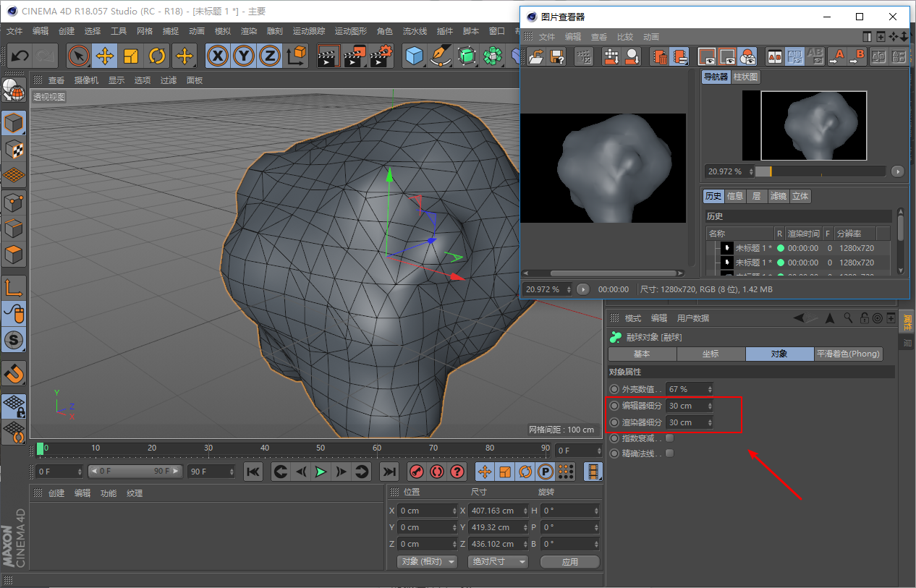Viewport: 916px width, 588px height.
Task: Click the 90 F end frame stepper field
Action: [x=211, y=472]
